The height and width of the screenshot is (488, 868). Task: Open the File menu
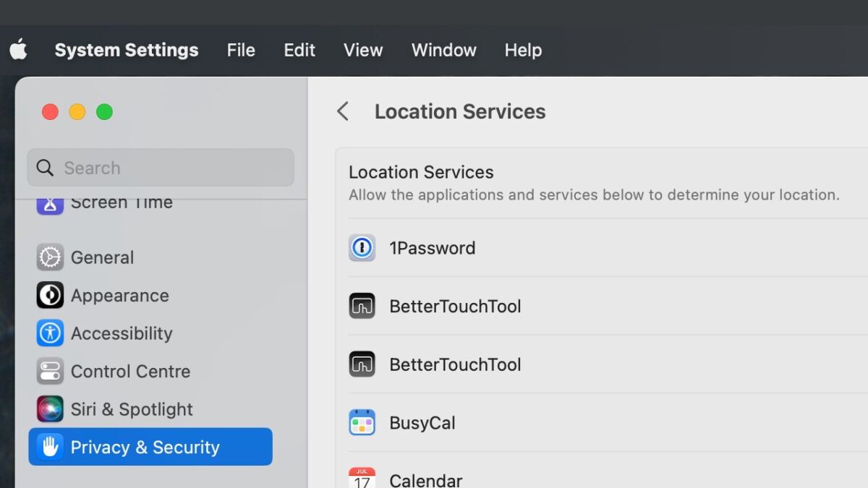pyautogui.click(x=241, y=50)
